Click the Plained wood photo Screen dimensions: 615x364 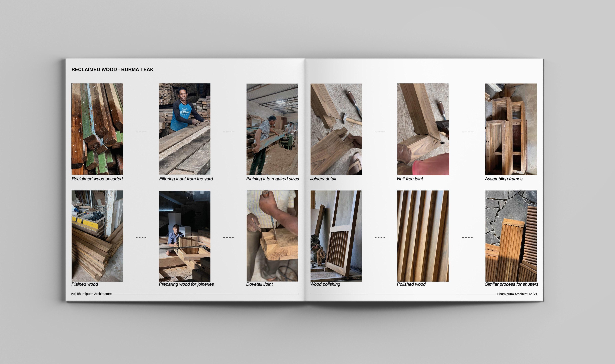coord(97,236)
